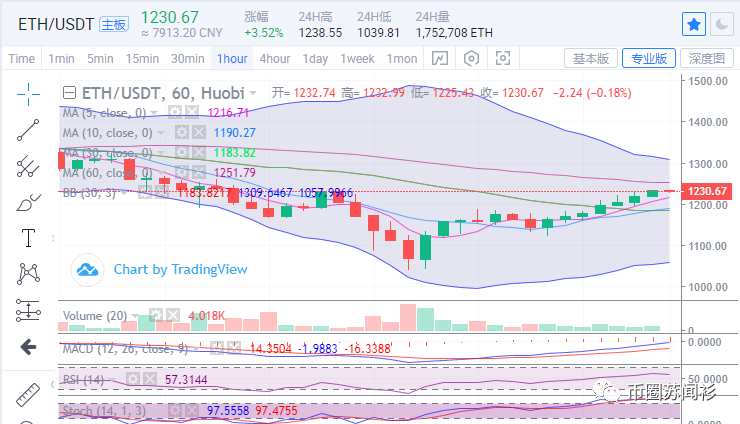
Task: Click the left arrow on the drawing sidebar
Action: coord(28,346)
